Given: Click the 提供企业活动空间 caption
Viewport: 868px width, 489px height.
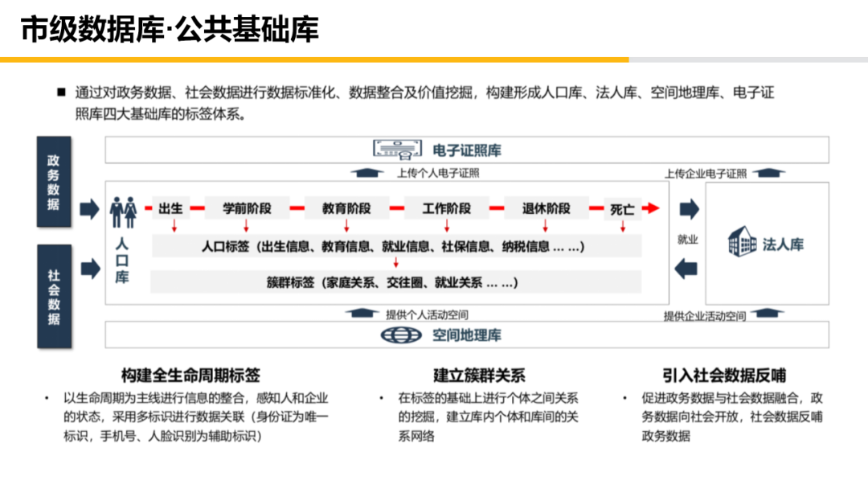Looking at the screenshot, I should [705, 315].
